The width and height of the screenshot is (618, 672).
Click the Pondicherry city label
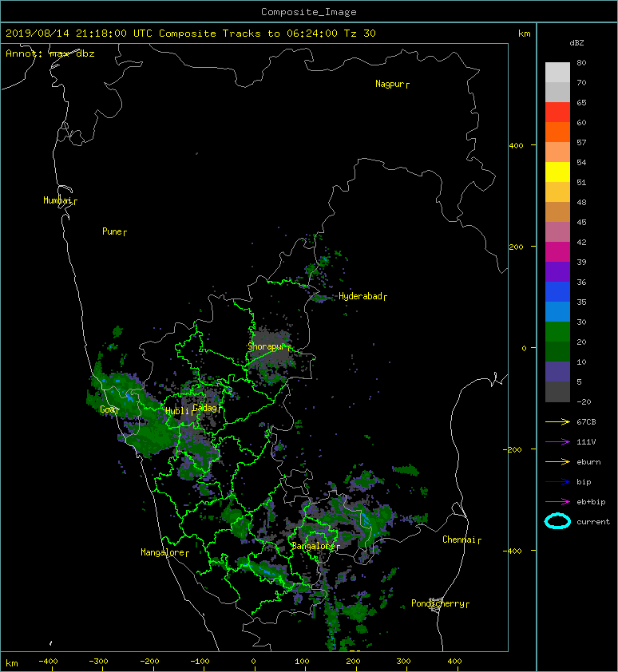pyautogui.click(x=438, y=603)
